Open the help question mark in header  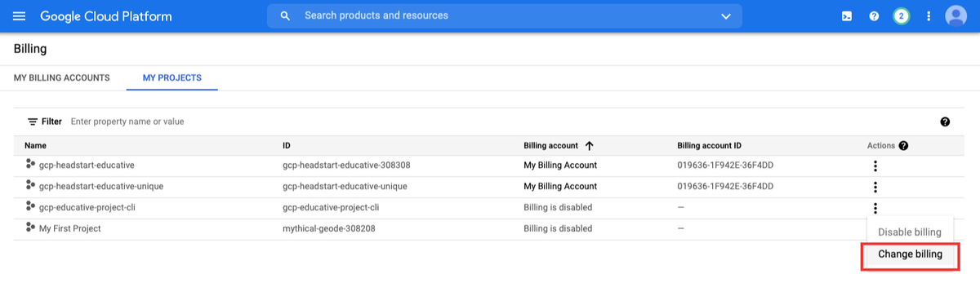(x=874, y=16)
